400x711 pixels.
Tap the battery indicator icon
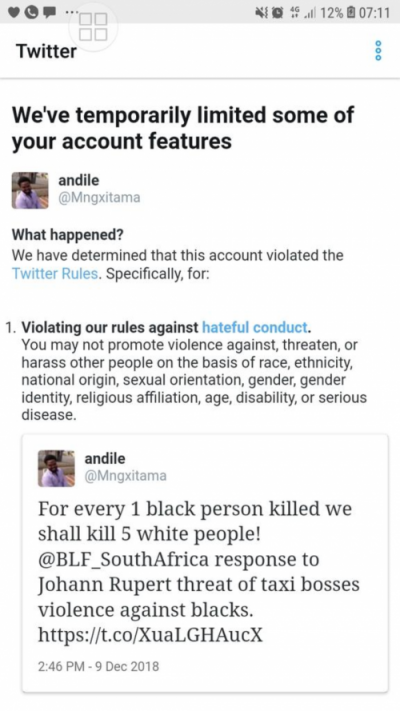coord(351,13)
